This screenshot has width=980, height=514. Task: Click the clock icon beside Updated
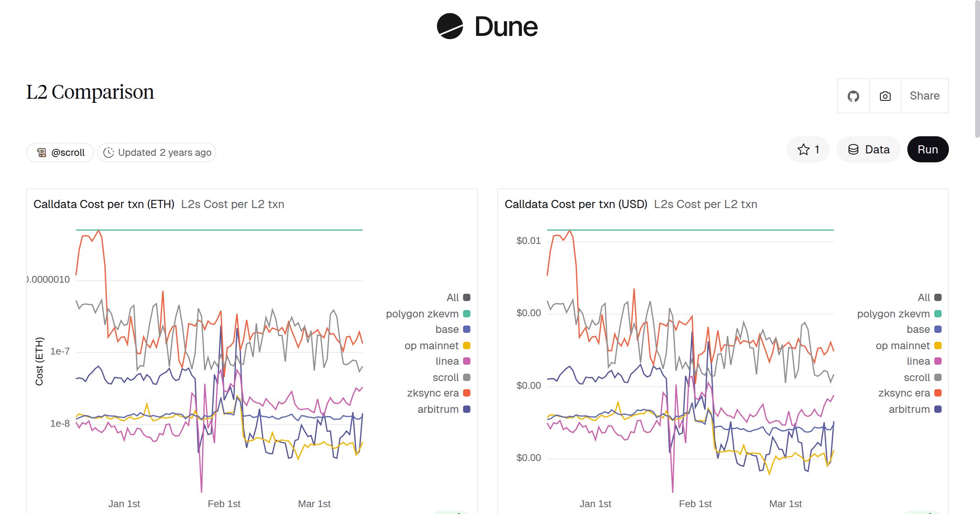[109, 153]
